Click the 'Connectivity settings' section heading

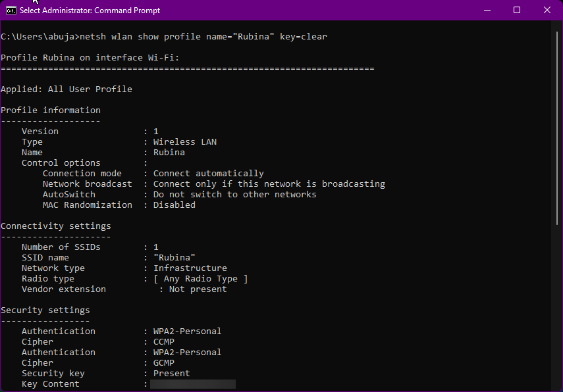pos(56,226)
